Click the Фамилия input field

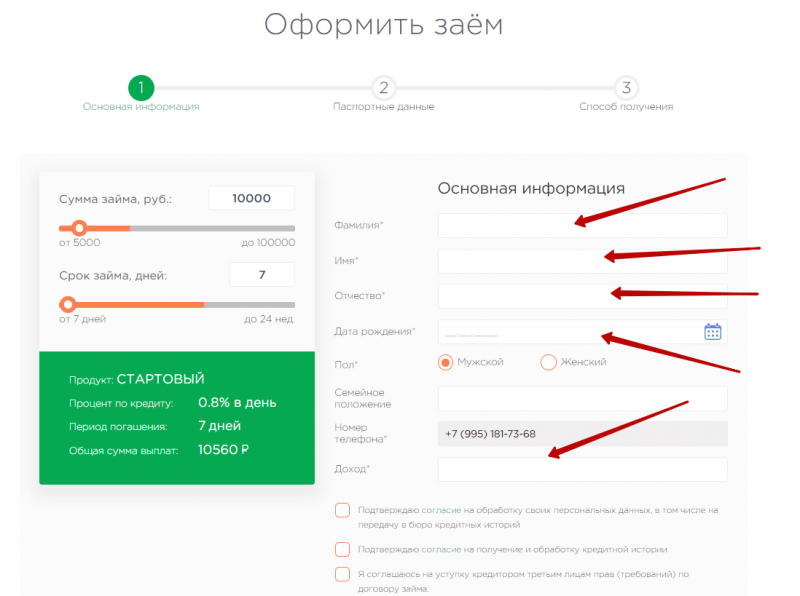tap(582, 225)
